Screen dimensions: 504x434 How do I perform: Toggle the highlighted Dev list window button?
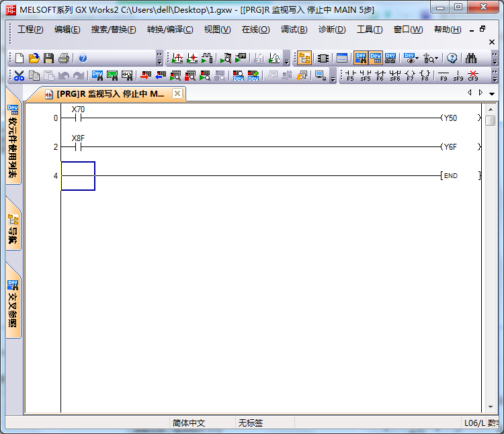coord(375,58)
